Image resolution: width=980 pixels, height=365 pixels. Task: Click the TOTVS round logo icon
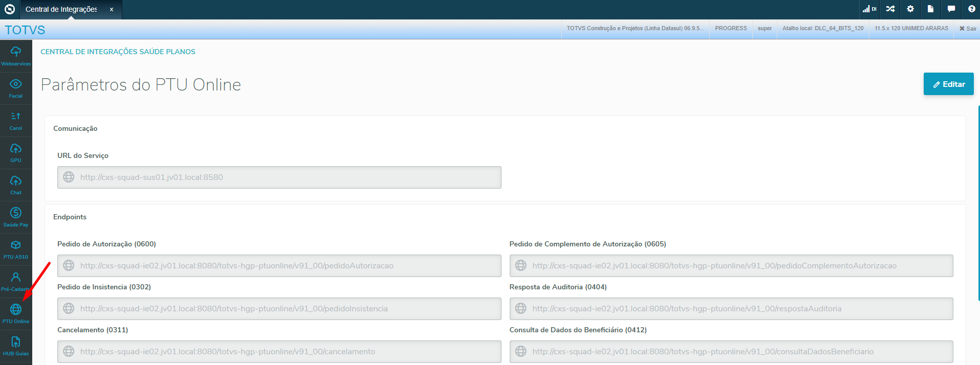10,9
